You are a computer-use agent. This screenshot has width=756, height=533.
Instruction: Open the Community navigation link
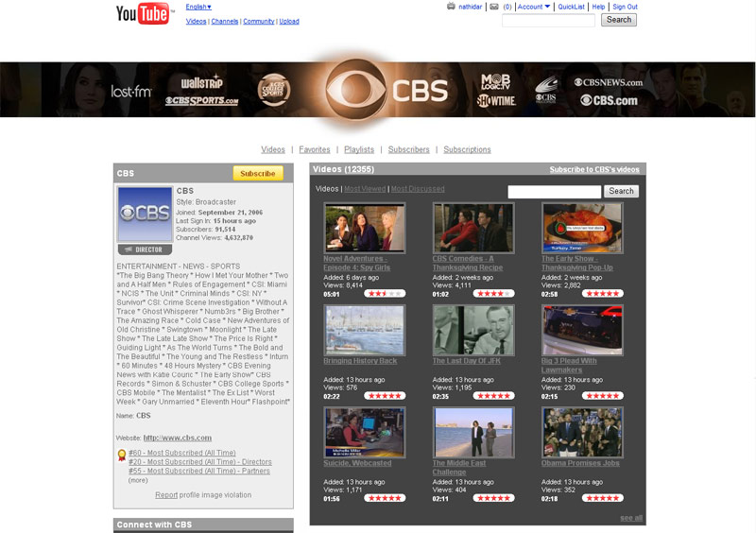(258, 21)
